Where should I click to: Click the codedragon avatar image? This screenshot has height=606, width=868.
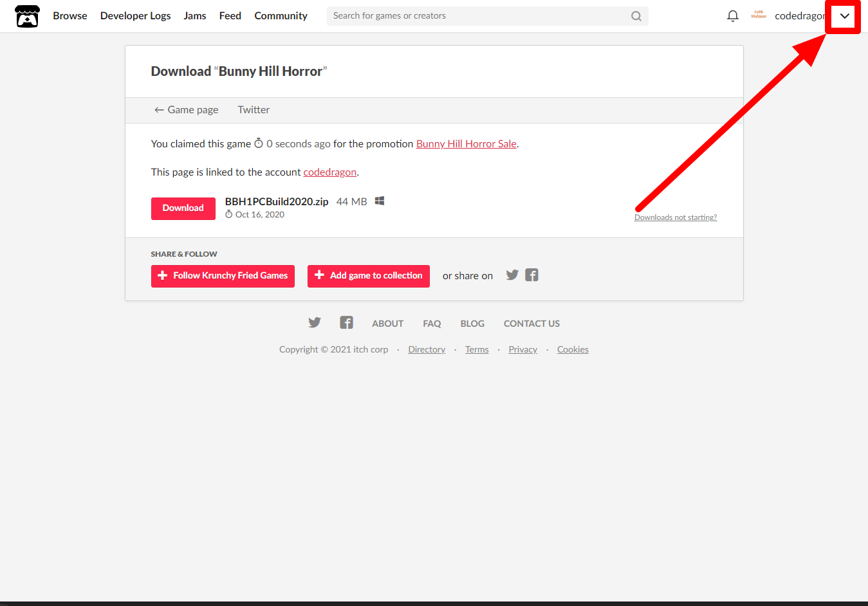[759, 15]
